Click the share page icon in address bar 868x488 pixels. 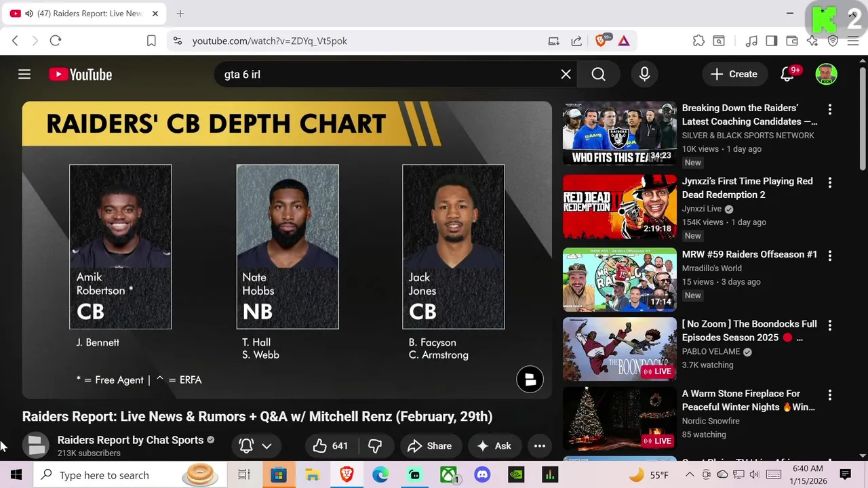coord(576,41)
